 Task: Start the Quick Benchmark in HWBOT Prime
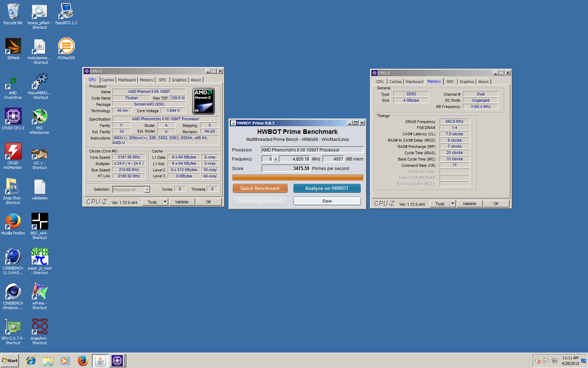260,188
